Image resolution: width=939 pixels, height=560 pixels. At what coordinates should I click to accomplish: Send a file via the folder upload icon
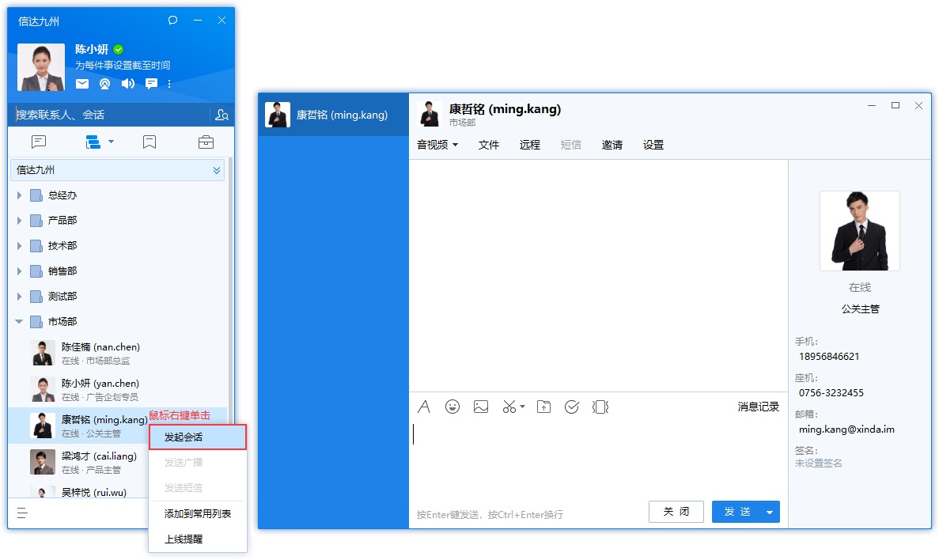pos(543,407)
